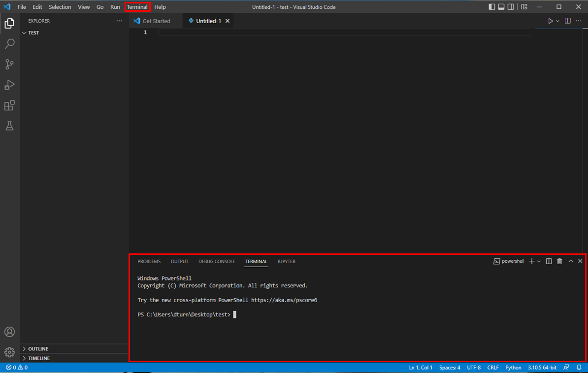Run the Python file with the play button

551,21
